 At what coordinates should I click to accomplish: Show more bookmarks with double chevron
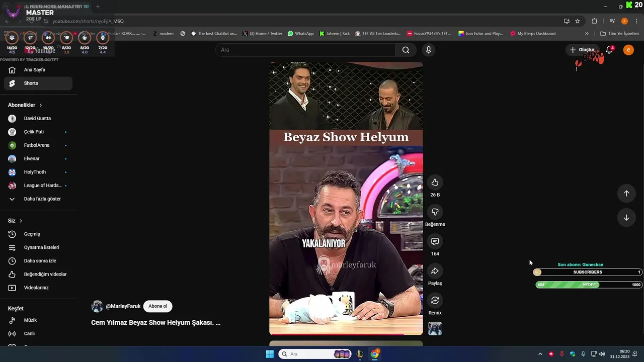(587, 34)
